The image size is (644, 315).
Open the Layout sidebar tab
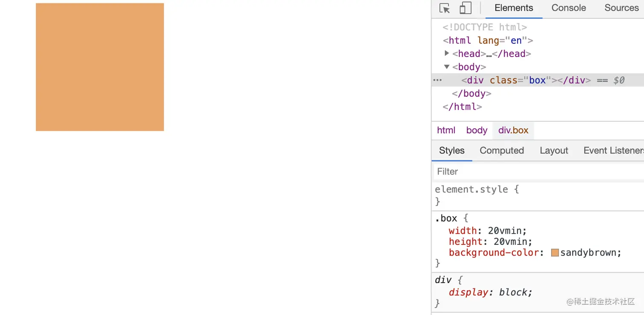[554, 151]
